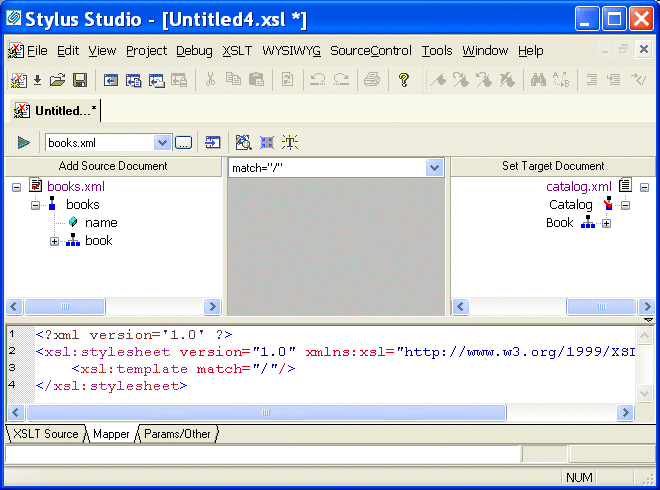Switch to the Params/Other tab
The image size is (660, 490).
point(177,434)
